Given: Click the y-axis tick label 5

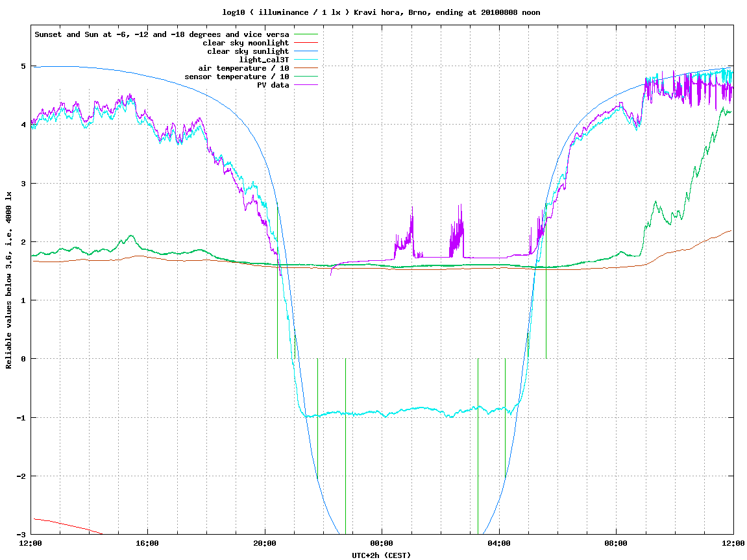Looking at the screenshot, I should click(x=23, y=66).
